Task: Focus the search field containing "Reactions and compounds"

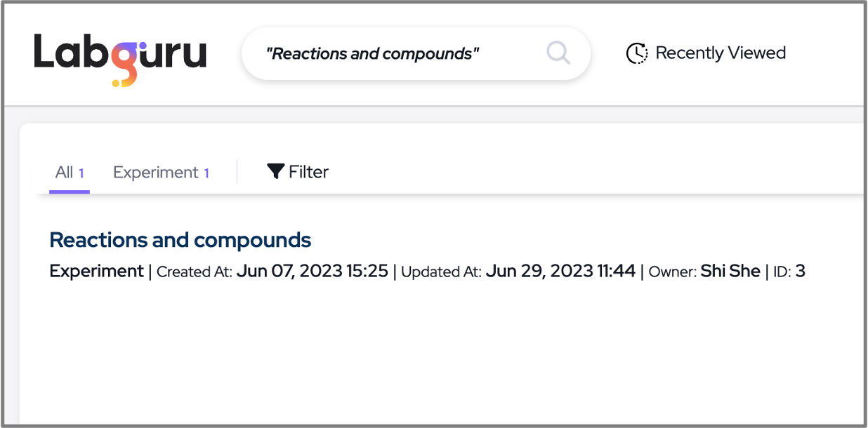Action: [x=393, y=54]
